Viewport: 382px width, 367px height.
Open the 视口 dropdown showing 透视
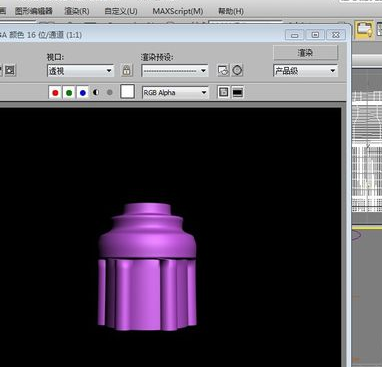coord(80,71)
